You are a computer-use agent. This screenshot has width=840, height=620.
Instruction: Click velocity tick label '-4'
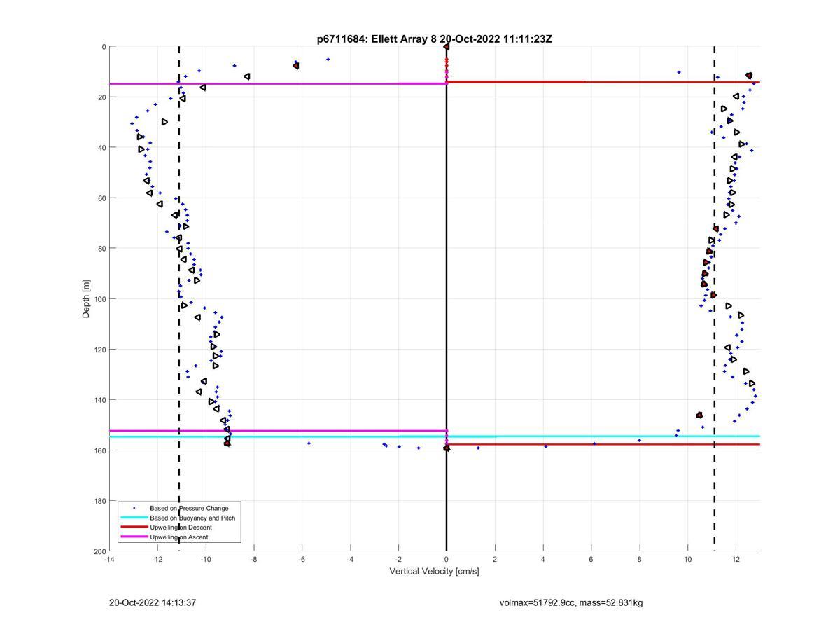click(x=350, y=559)
